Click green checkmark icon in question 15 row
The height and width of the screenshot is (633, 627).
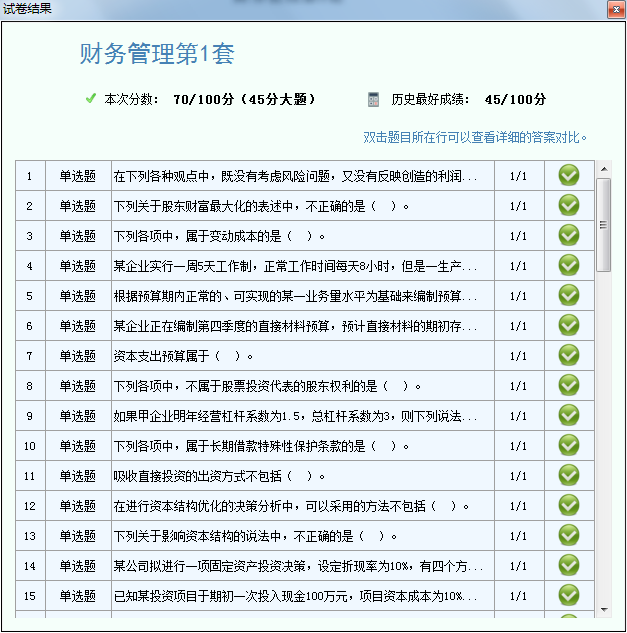coord(569,595)
